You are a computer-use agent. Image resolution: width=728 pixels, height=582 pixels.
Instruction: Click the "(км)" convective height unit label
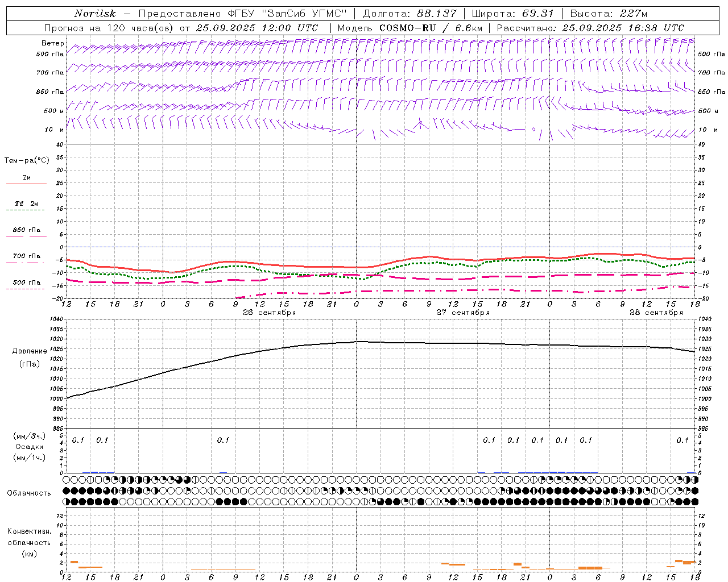30,554
